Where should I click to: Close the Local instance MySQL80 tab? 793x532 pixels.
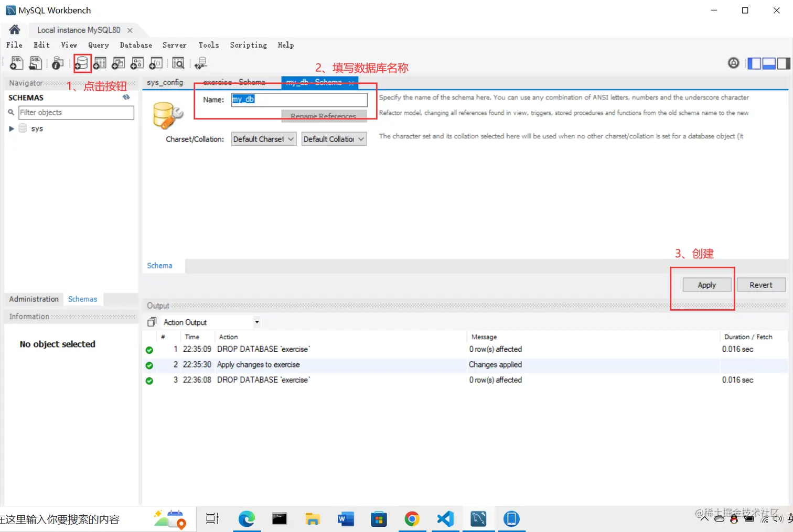tap(130, 30)
